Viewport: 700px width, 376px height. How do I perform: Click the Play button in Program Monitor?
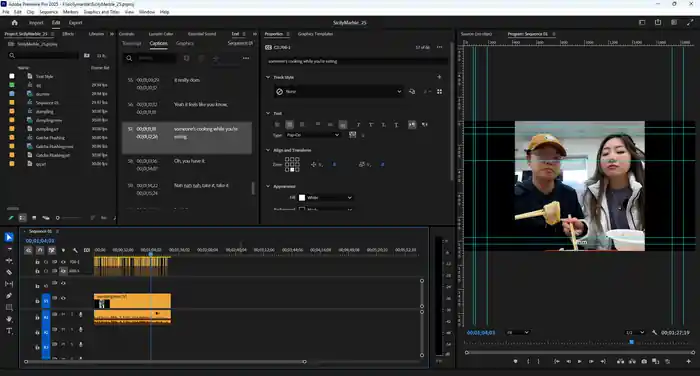click(579, 361)
